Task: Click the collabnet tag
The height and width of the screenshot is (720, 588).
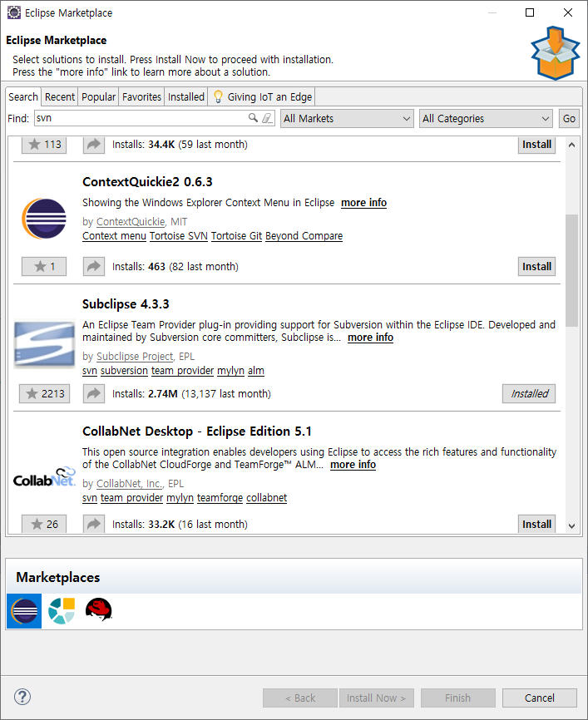Action: click(x=266, y=498)
